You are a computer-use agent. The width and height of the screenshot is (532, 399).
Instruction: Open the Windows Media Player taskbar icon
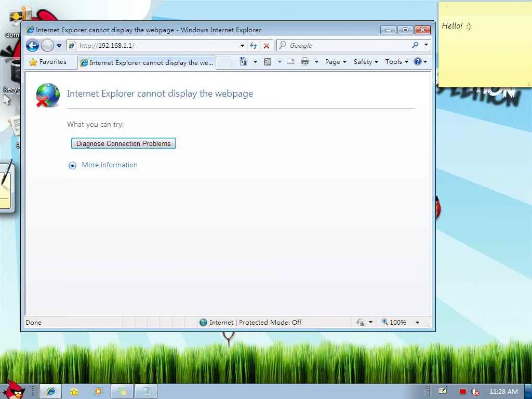tap(98, 392)
